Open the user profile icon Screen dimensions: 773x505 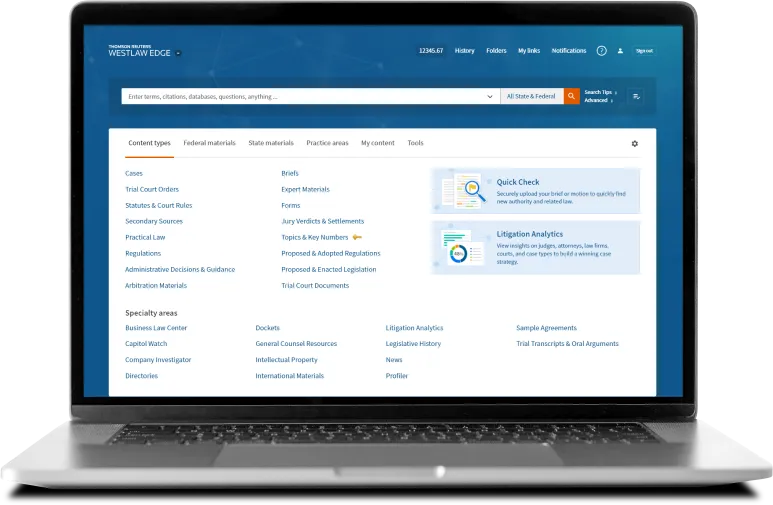pos(620,51)
